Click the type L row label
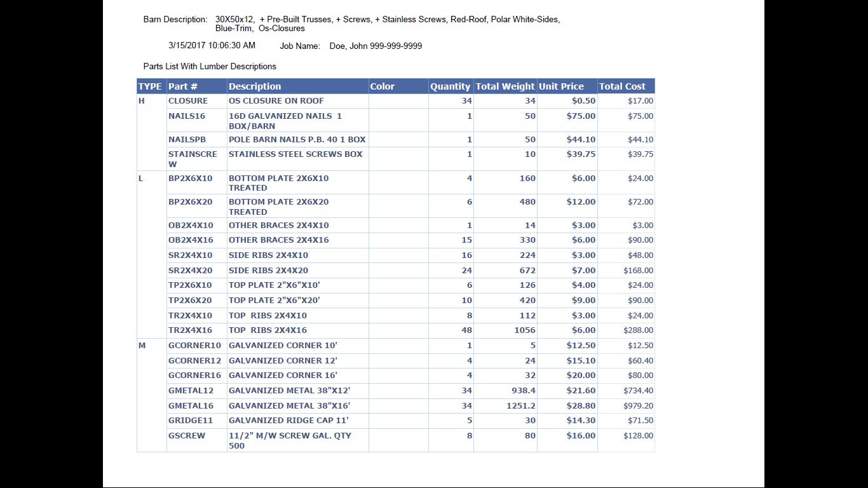The image size is (868, 488). 140,179
